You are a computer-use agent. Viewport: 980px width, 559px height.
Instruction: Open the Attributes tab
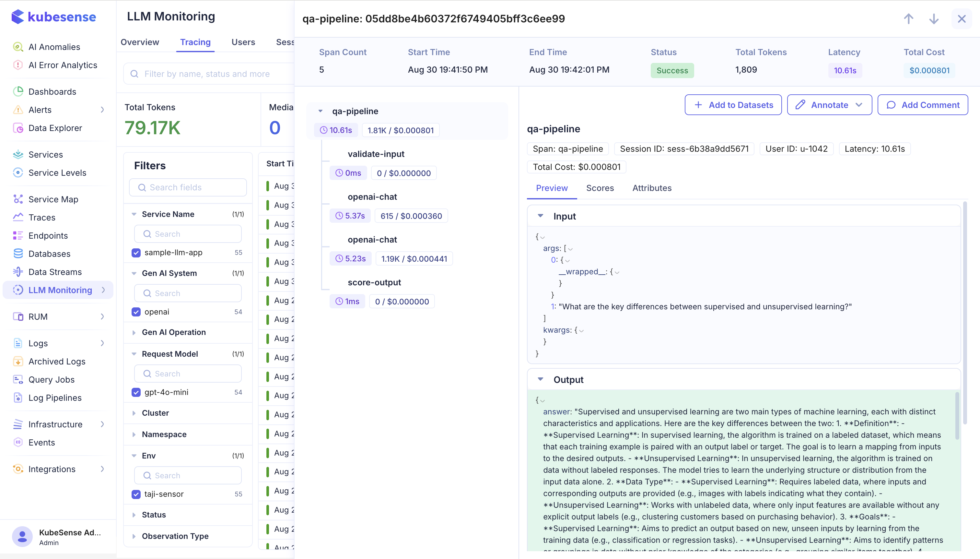(x=651, y=188)
